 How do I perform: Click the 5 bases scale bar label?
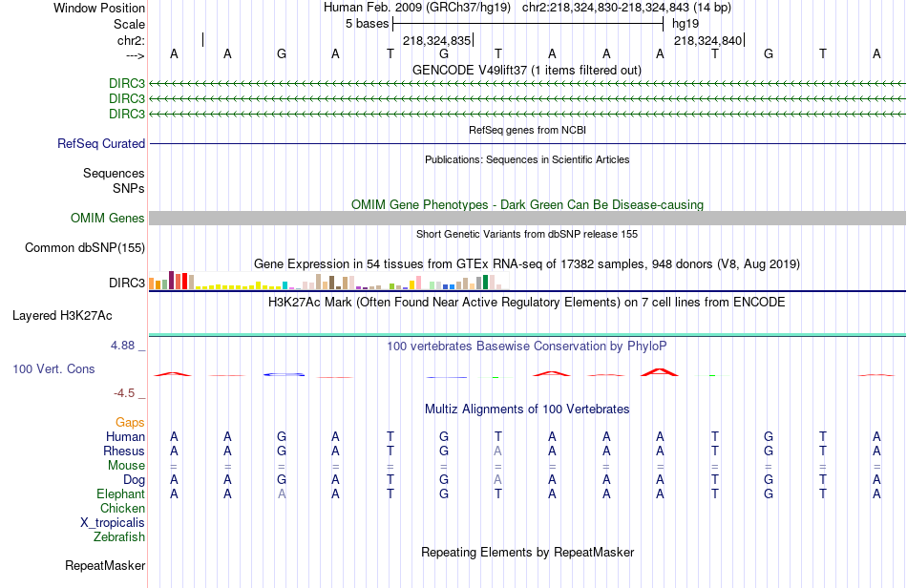click(368, 24)
